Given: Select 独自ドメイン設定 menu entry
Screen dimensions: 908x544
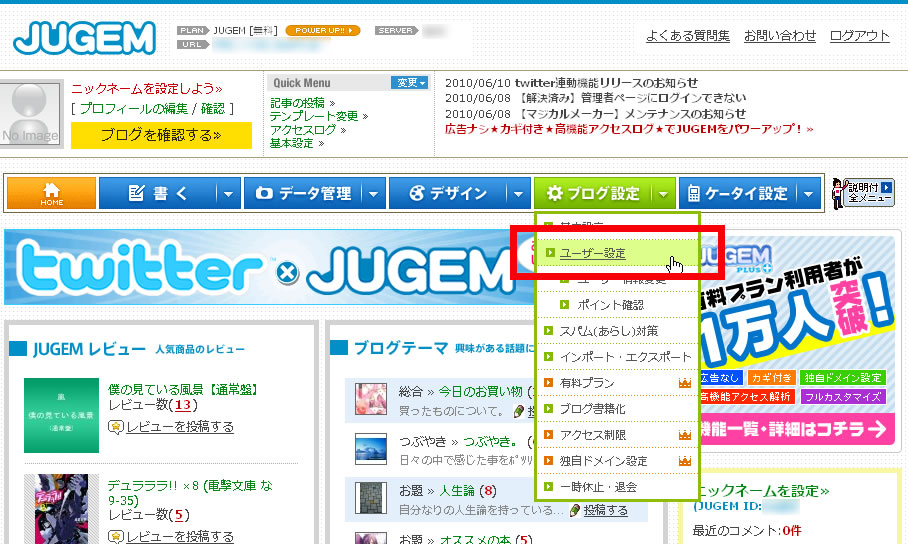Looking at the screenshot, I should 603,461.
